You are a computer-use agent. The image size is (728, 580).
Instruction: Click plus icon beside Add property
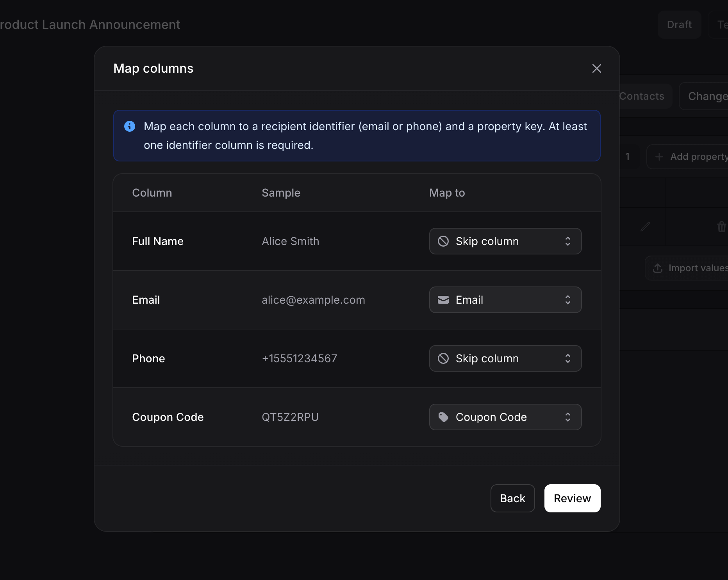click(659, 157)
